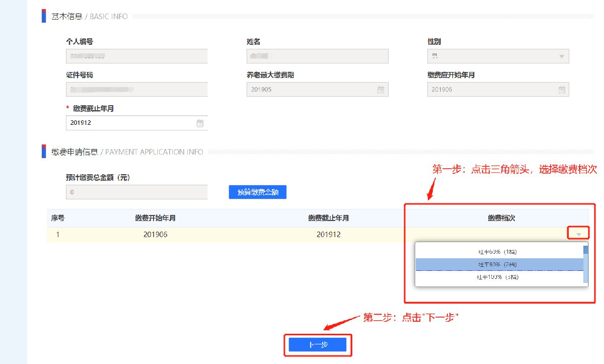Image resolution: width=604 pixels, height=364 pixels.
Task: Click the 缴费截止年月 table column header
Action: tap(329, 218)
